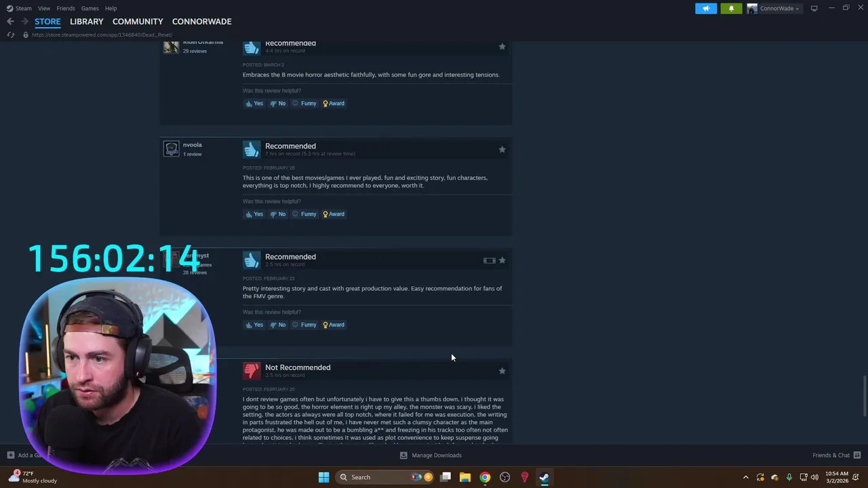Open the green notifications bell

[731, 8]
